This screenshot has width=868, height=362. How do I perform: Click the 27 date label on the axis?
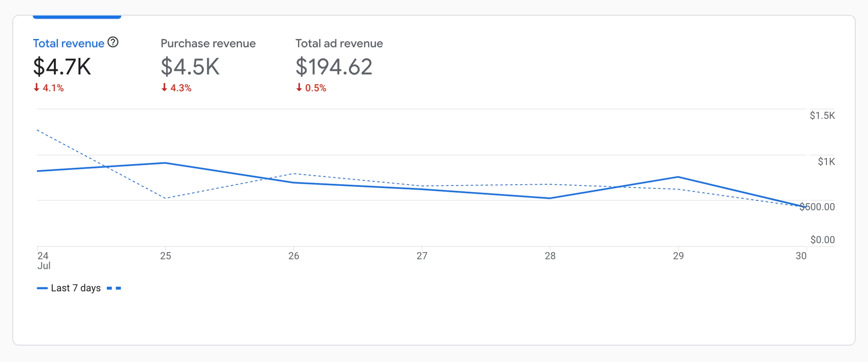[422, 256]
